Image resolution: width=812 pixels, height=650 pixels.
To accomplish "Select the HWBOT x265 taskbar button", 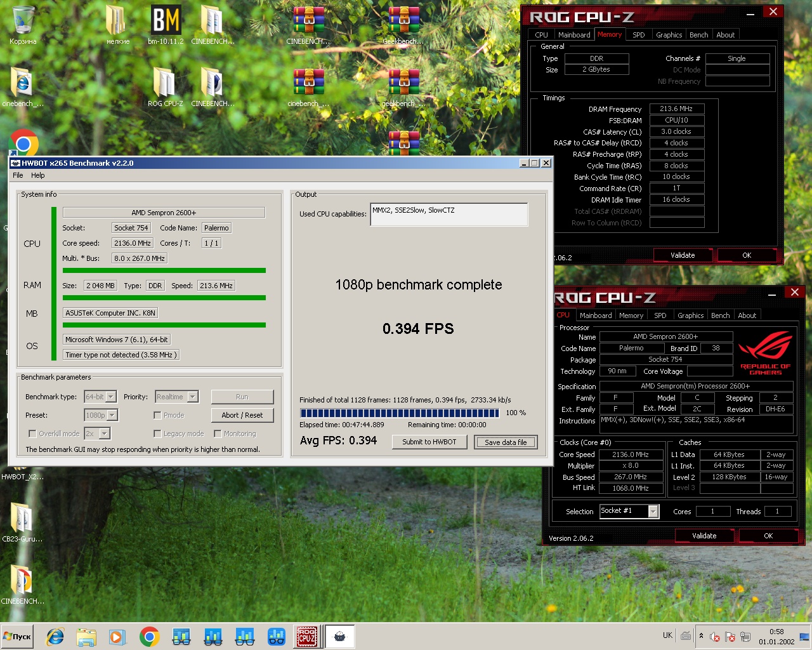I will point(339,637).
